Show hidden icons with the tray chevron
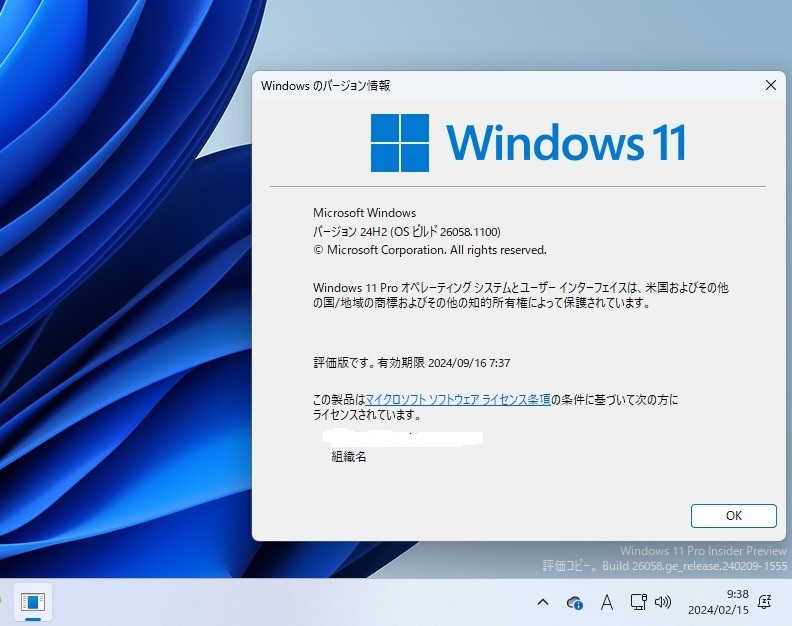 543,602
